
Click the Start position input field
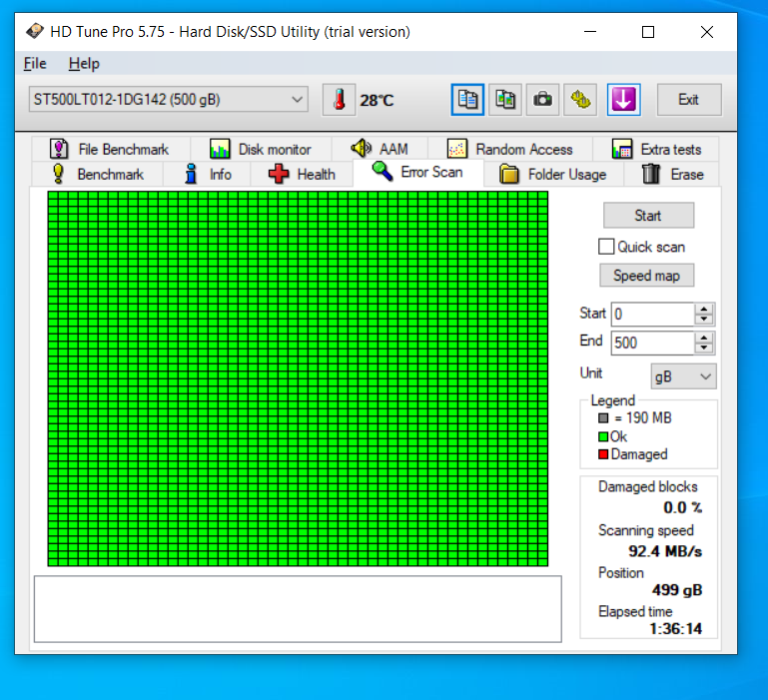click(x=652, y=314)
